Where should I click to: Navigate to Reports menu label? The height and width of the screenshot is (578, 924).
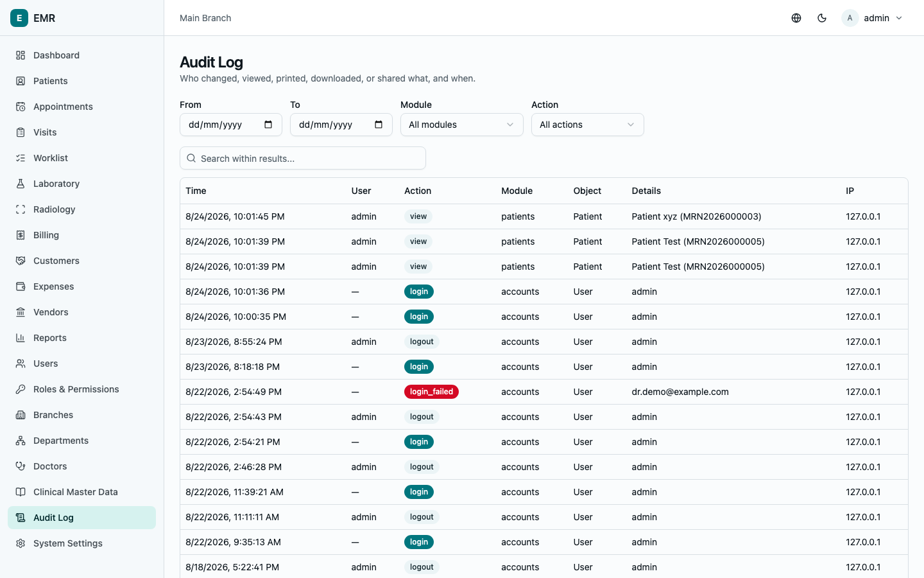50,338
